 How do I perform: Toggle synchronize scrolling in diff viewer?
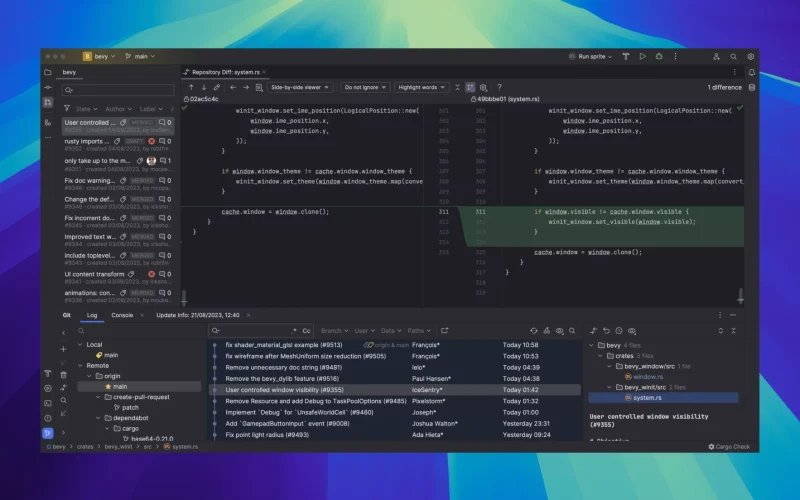coord(470,87)
